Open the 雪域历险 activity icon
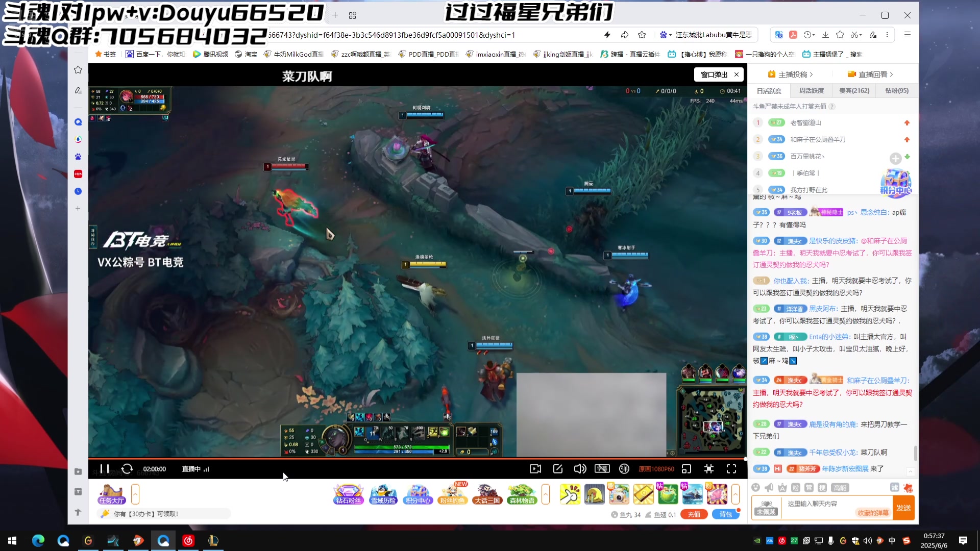The height and width of the screenshot is (551, 980). tap(383, 494)
